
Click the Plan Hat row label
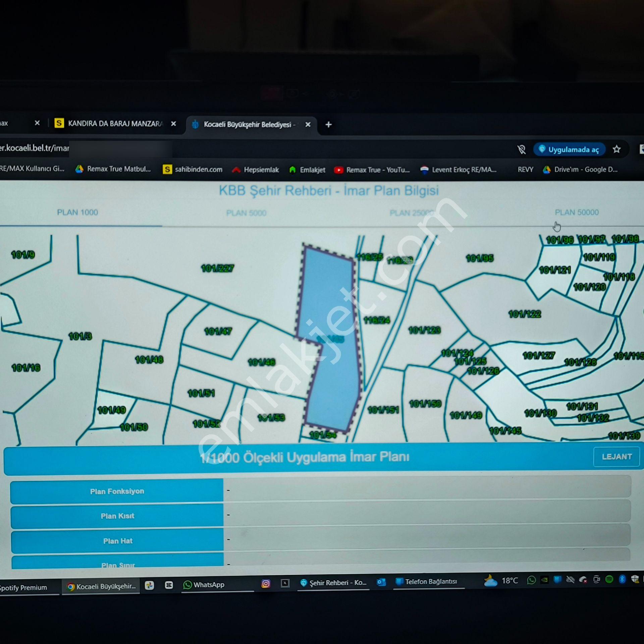click(x=118, y=541)
